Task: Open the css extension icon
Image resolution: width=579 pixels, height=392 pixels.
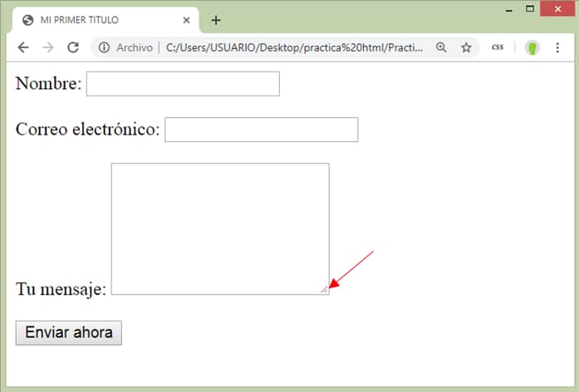Action: [x=498, y=47]
